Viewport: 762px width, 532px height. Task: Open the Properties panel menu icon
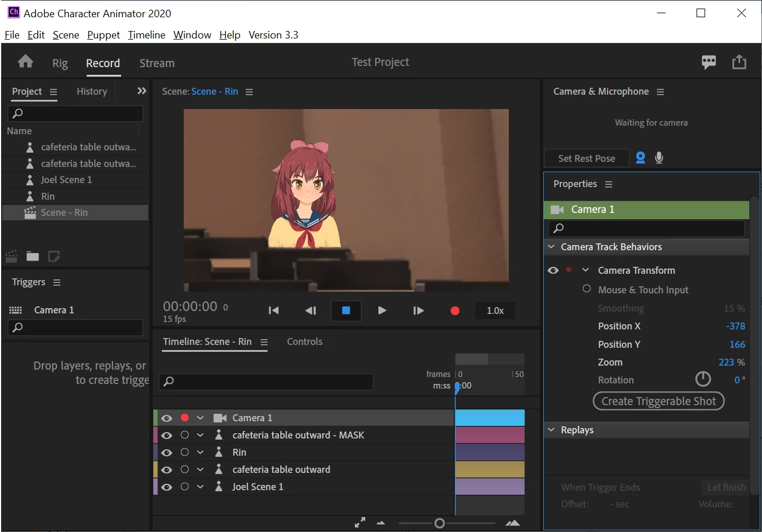click(x=609, y=184)
